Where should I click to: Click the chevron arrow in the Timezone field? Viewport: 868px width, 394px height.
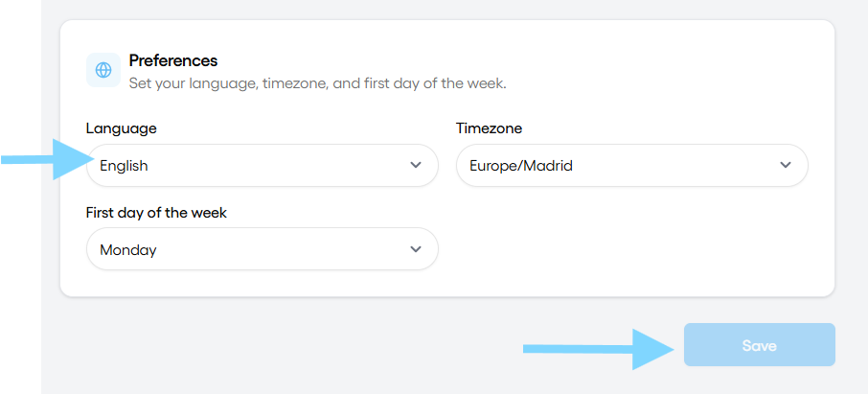[x=785, y=165]
